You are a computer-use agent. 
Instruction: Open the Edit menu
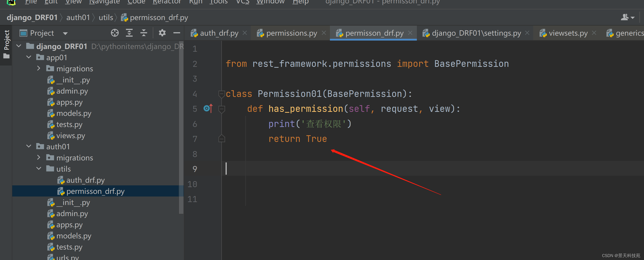[x=51, y=2]
